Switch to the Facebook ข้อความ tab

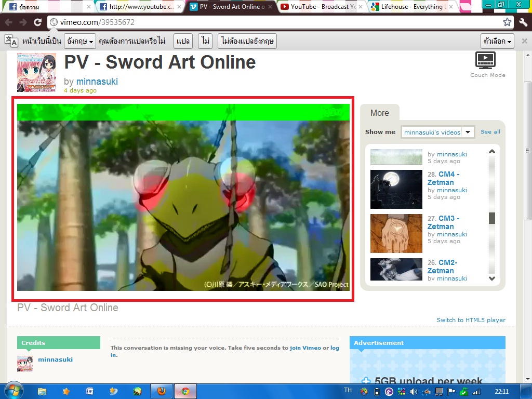pyautogui.click(x=49, y=6)
